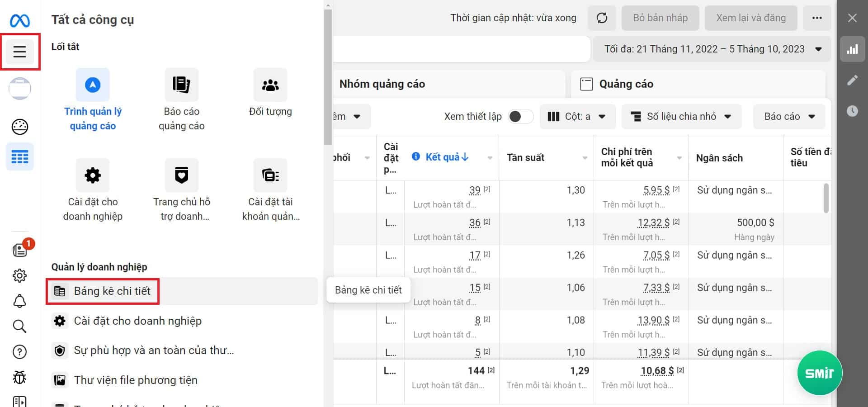868x407 pixels.
Task: Open the hamburger all-tools menu
Action: [19, 52]
